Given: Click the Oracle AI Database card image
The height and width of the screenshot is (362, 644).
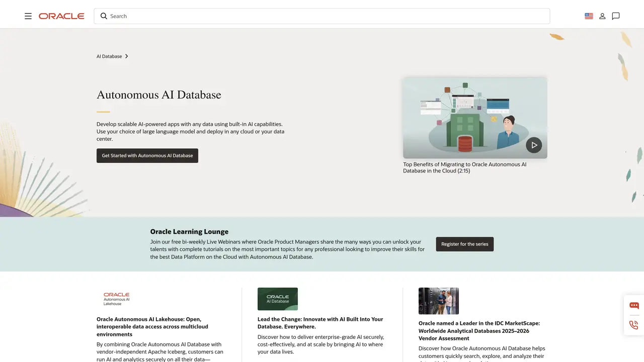Looking at the screenshot, I should [278, 299].
